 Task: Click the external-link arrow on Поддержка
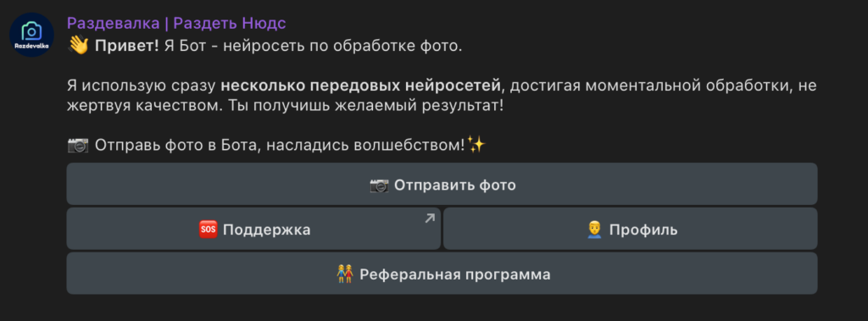click(430, 218)
